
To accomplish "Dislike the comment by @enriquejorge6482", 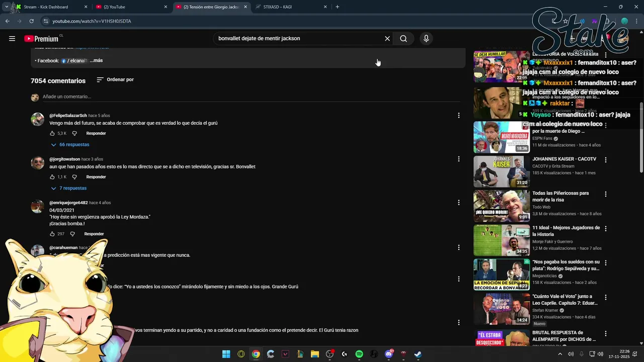I will pyautogui.click(x=72, y=234).
